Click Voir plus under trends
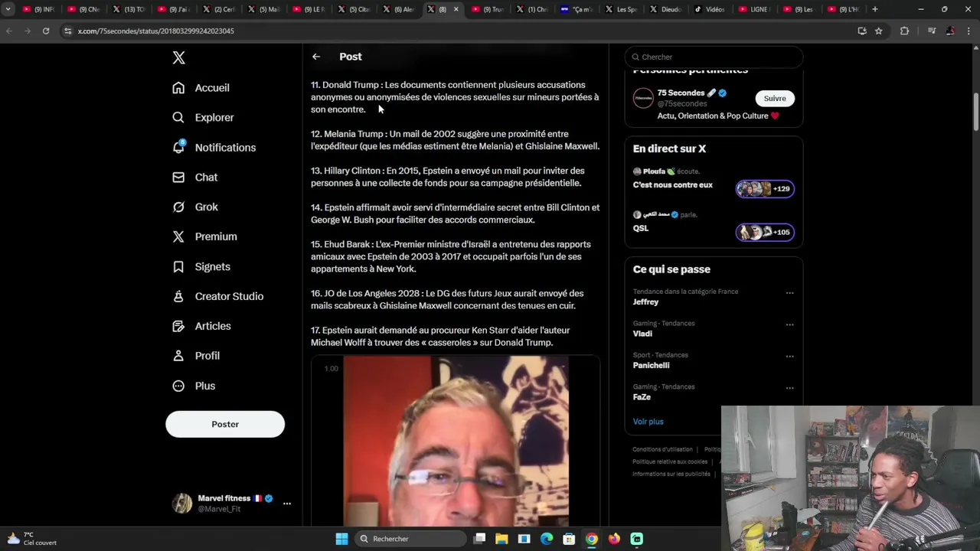 [648, 422]
